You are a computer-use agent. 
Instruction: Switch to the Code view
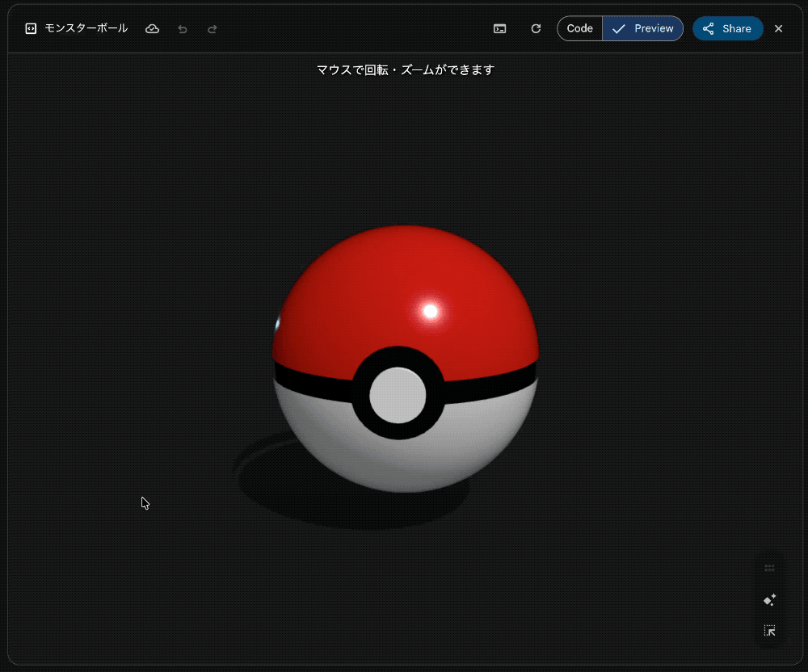(579, 28)
